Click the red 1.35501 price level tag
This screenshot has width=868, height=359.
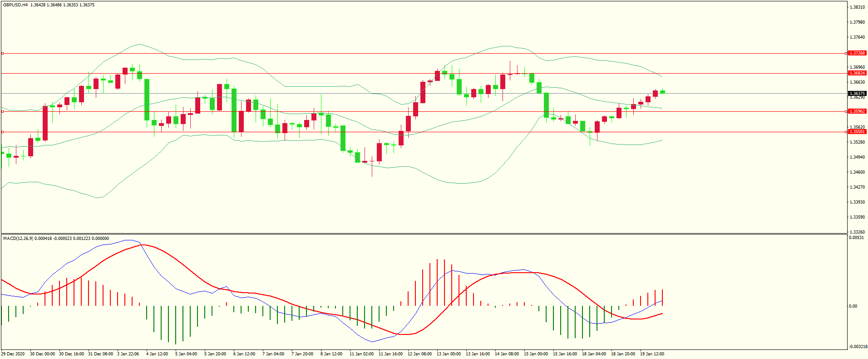pyautogui.click(x=857, y=132)
